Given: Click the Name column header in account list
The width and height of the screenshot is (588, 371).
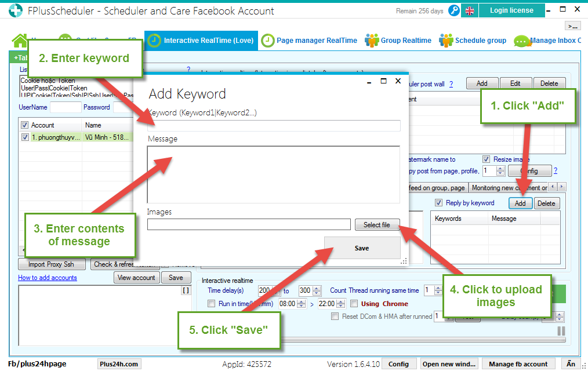Looking at the screenshot, I should point(107,125).
